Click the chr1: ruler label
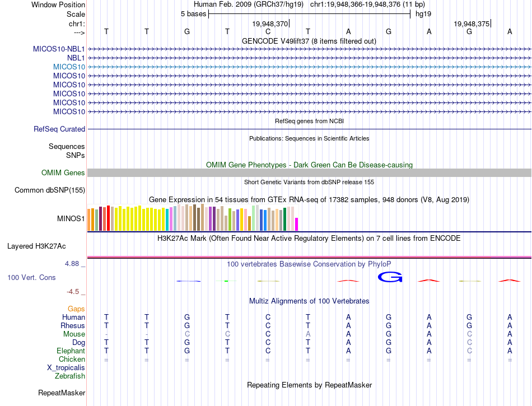532x406 pixels. [x=77, y=24]
